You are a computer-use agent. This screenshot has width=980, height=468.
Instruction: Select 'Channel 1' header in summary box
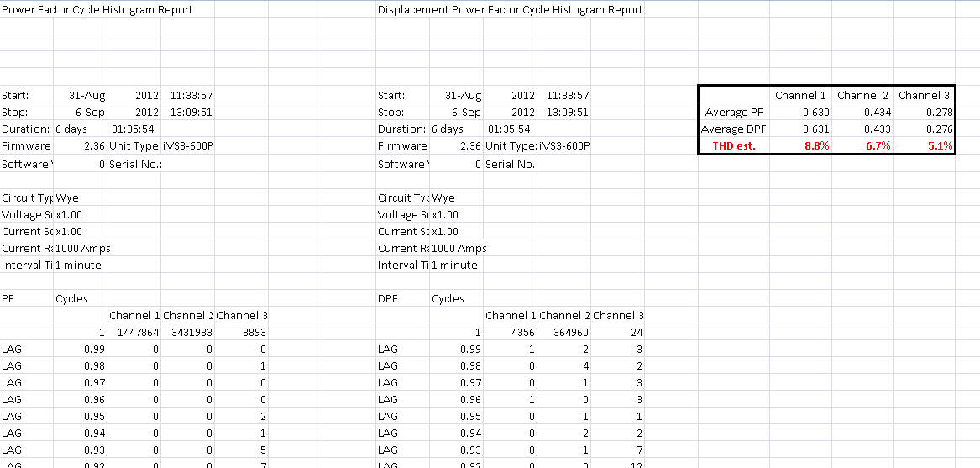coord(800,96)
